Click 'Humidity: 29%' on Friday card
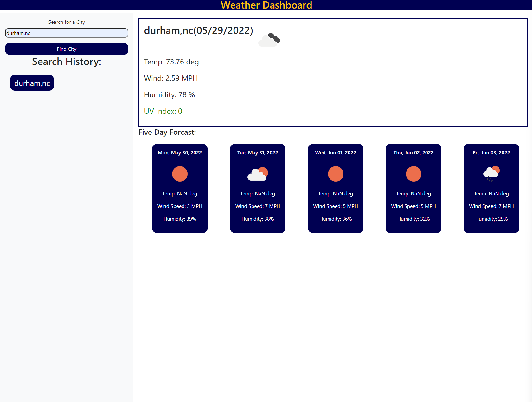532x402 pixels. 491,219
